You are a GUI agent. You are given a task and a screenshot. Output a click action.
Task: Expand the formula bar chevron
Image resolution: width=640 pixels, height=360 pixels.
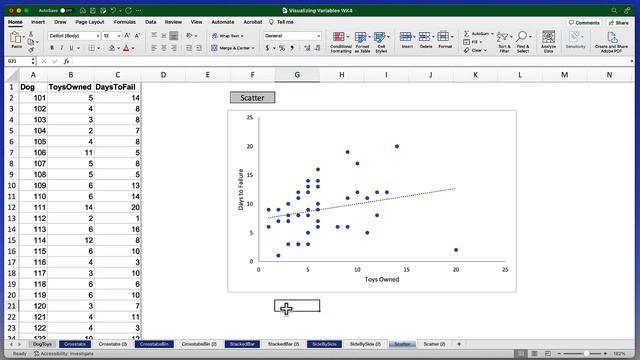(632, 61)
